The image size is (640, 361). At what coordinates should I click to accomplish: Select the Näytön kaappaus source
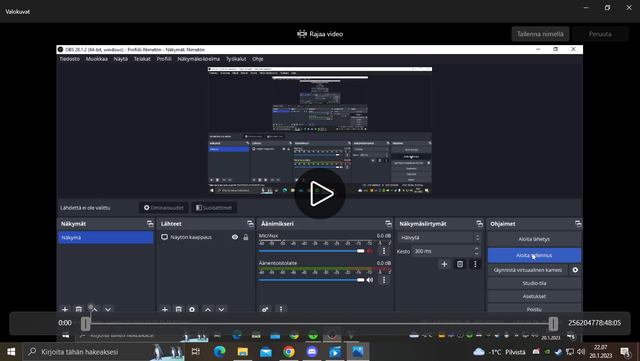coord(191,237)
